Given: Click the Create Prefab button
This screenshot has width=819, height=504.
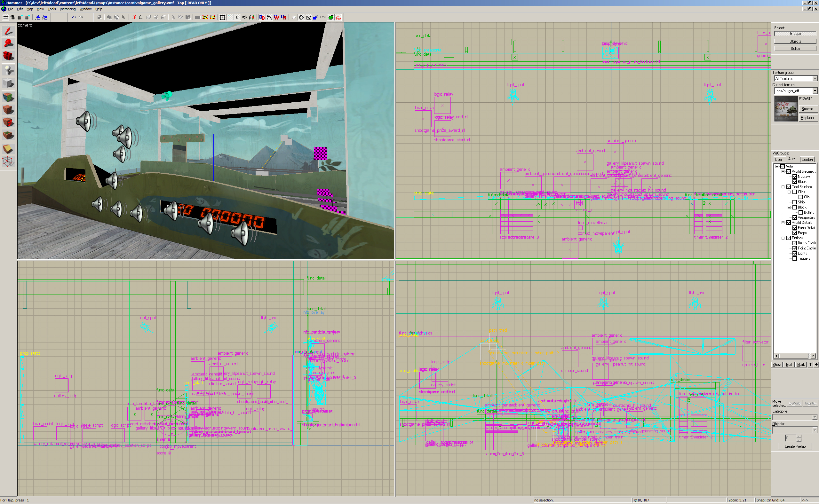Looking at the screenshot, I should click(x=795, y=446).
